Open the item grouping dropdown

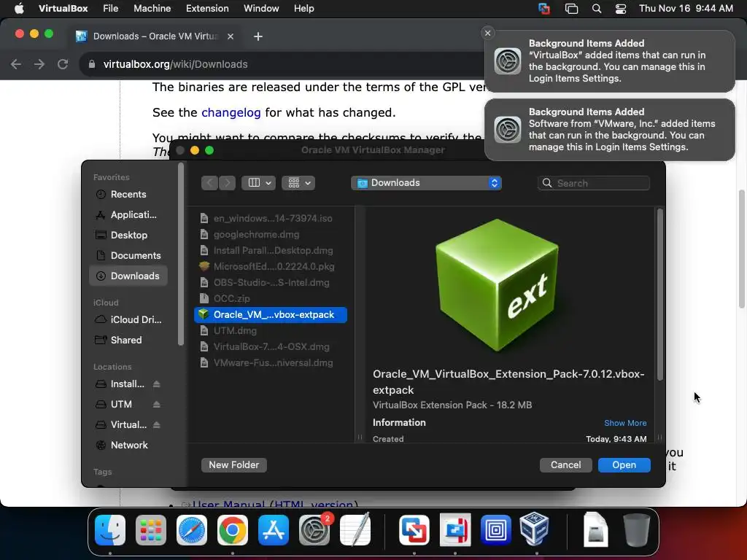point(298,183)
